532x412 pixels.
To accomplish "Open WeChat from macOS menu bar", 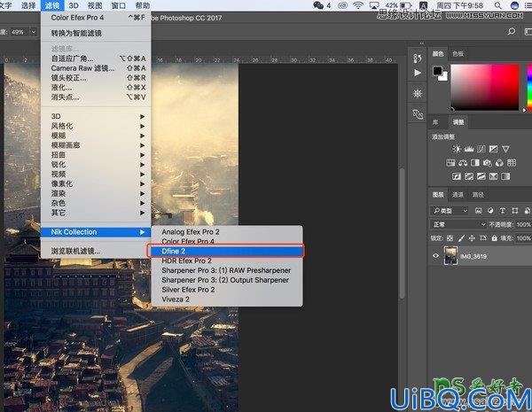I will 318,5.
